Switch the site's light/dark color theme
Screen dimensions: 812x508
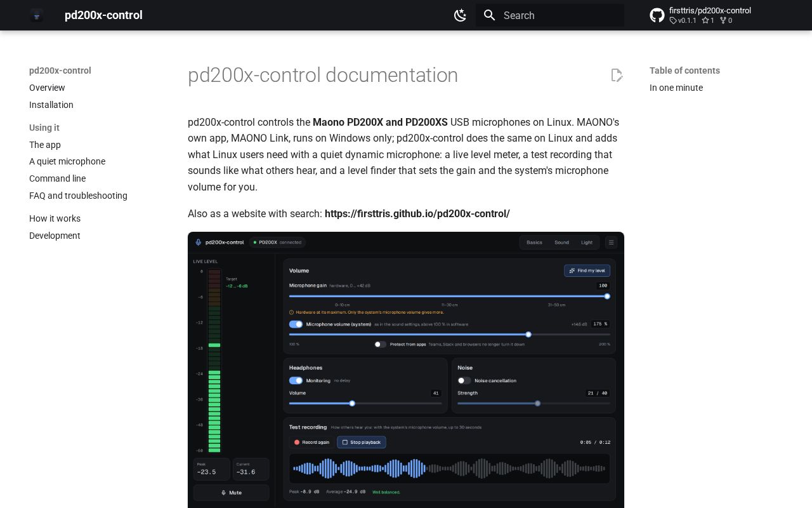point(461,15)
